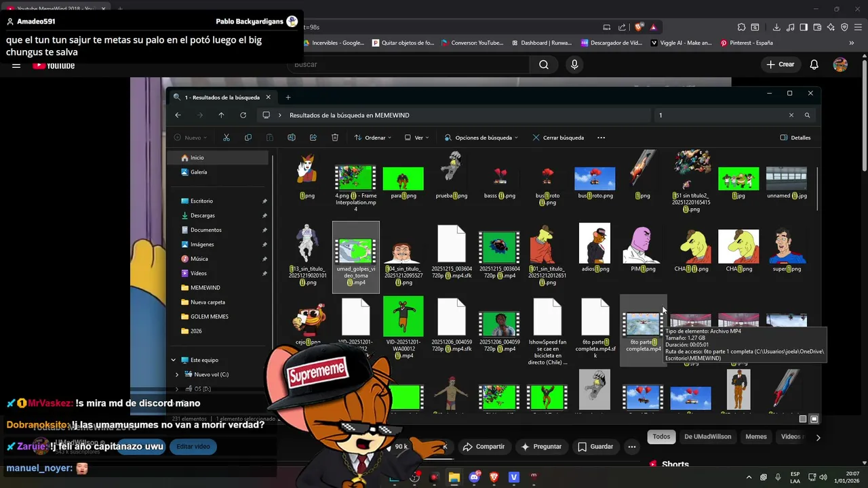868x488 pixels.
Task: Show more category chips on YouTube
Action: click(818, 437)
